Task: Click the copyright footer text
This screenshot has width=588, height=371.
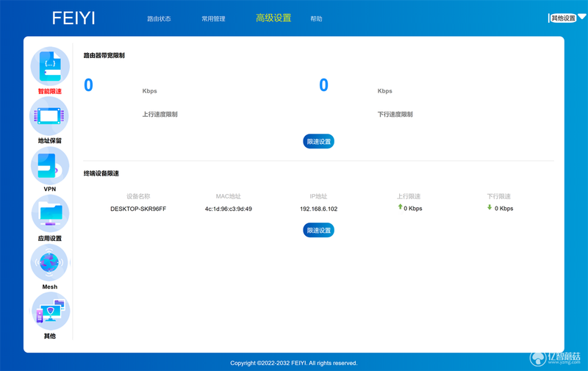Action: point(293,363)
